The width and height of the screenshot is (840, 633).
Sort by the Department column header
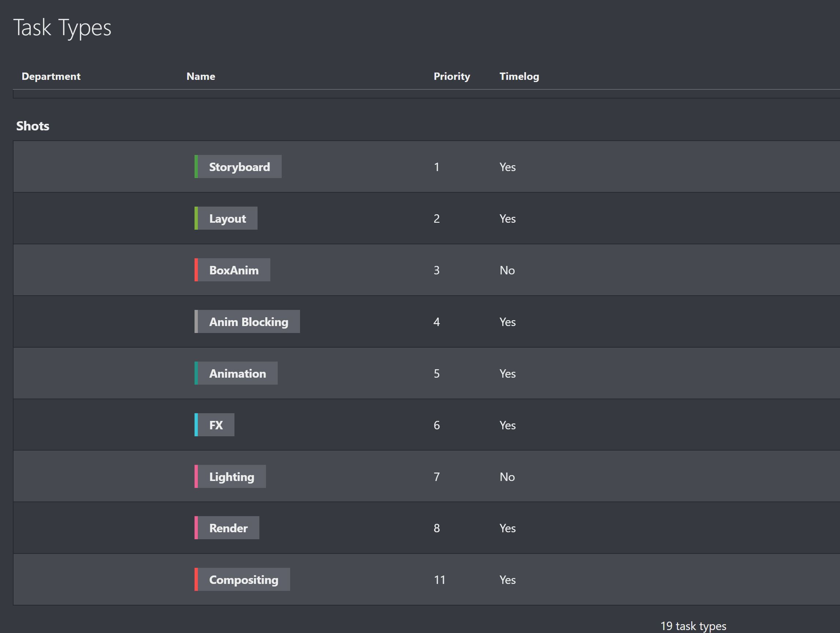pos(51,76)
